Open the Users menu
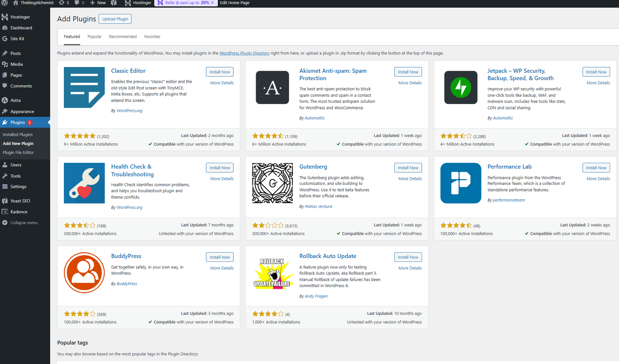619x364 pixels. [16, 165]
